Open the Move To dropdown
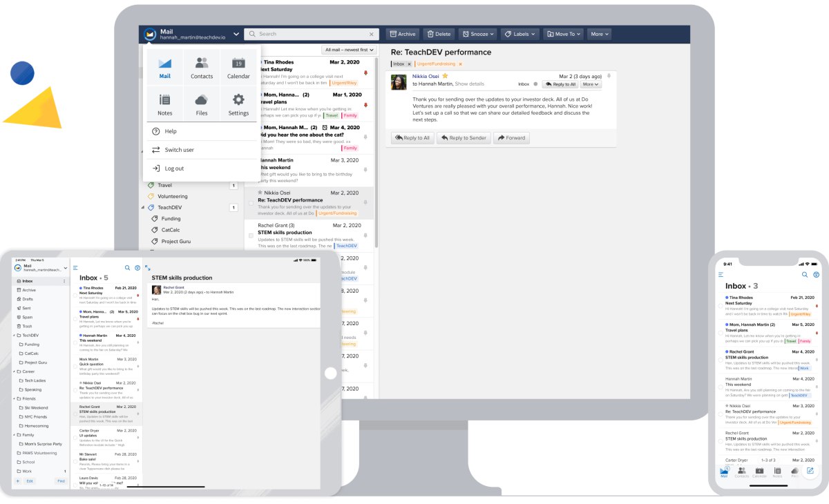This screenshot has width=829, height=504. tap(564, 34)
